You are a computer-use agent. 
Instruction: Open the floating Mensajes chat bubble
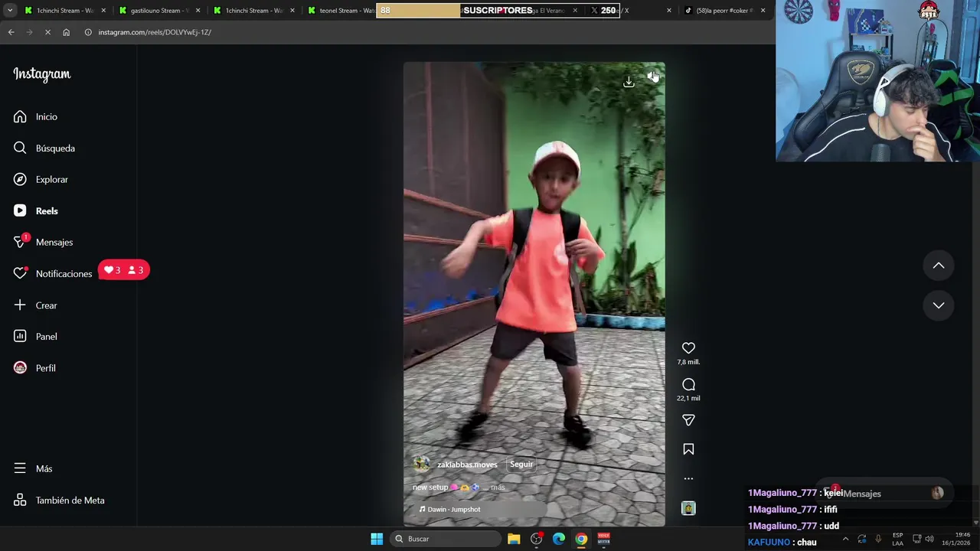tap(884, 494)
